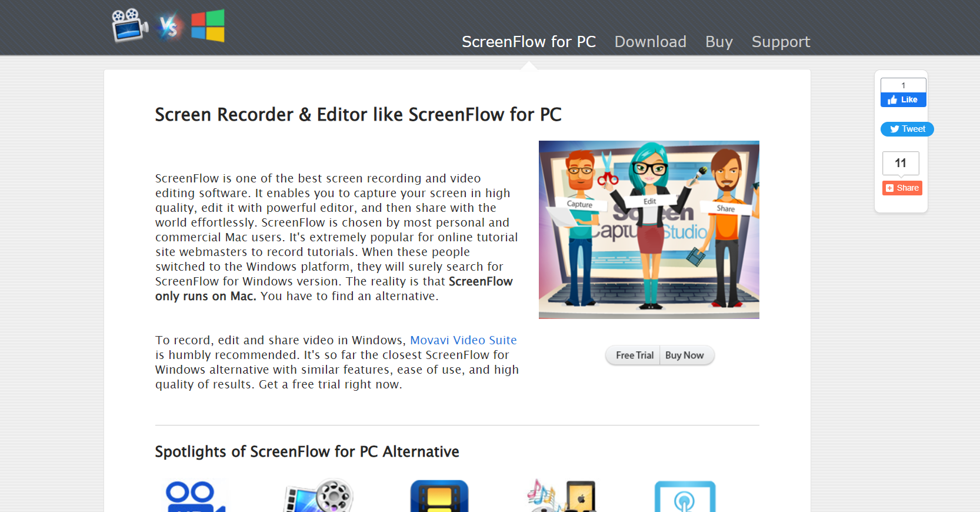Click the ScreenFlow camera logo in header

(x=129, y=26)
